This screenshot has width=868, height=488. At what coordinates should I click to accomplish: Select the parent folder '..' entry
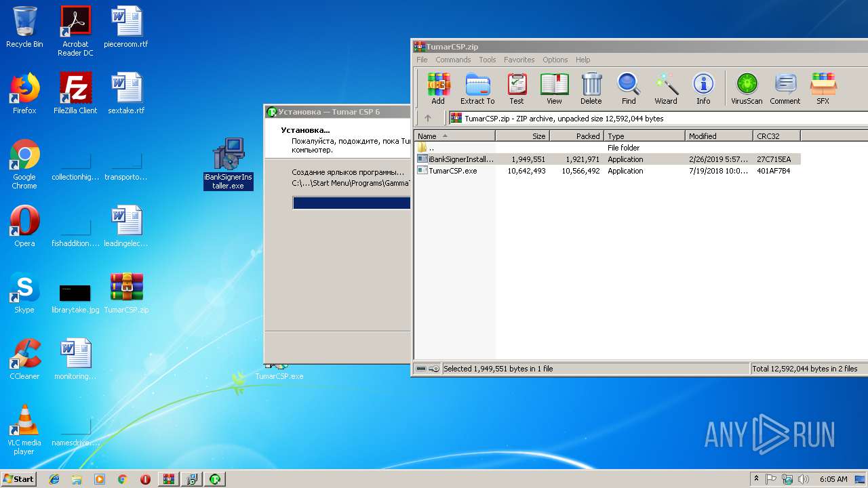point(608,148)
